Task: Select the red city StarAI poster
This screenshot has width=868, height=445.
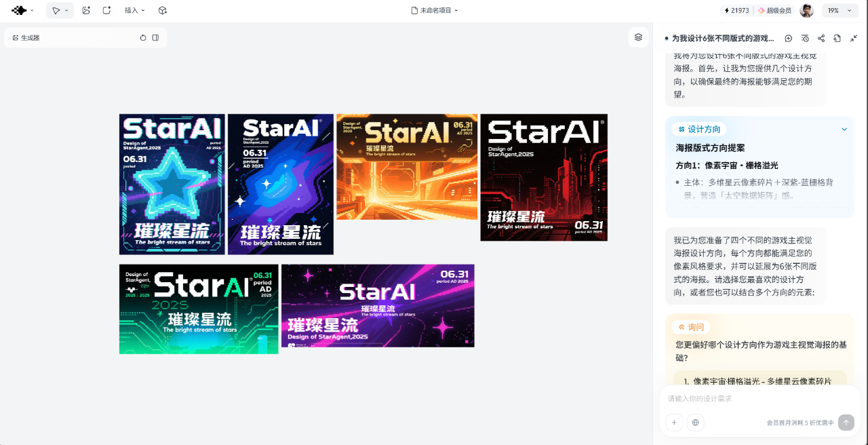Action: [x=544, y=177]
